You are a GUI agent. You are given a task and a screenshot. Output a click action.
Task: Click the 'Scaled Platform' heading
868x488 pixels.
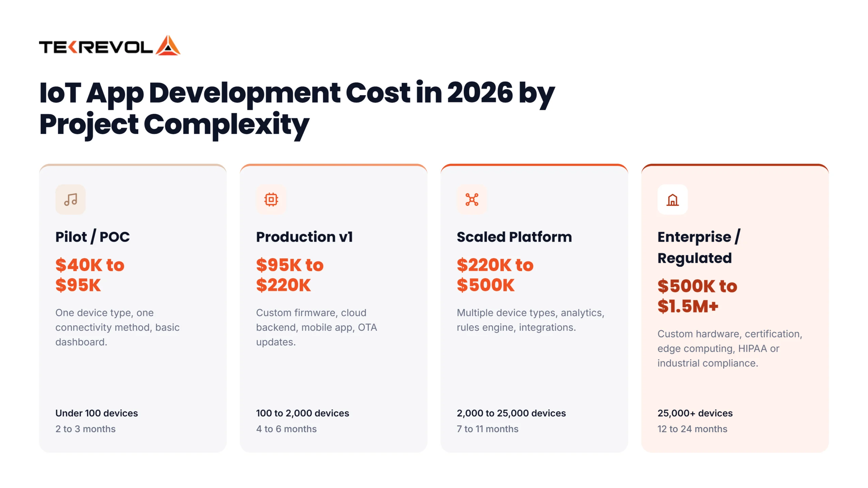(x=514, y=237)
